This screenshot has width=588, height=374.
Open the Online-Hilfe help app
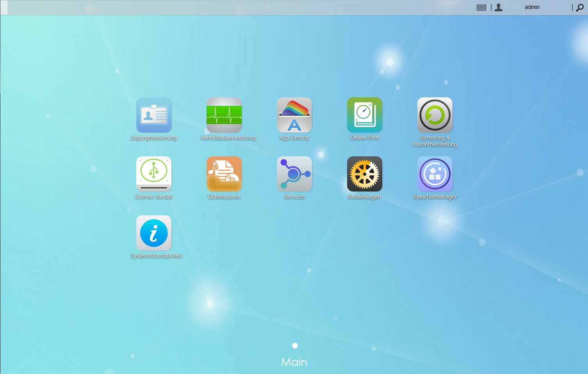click(365, 115)
